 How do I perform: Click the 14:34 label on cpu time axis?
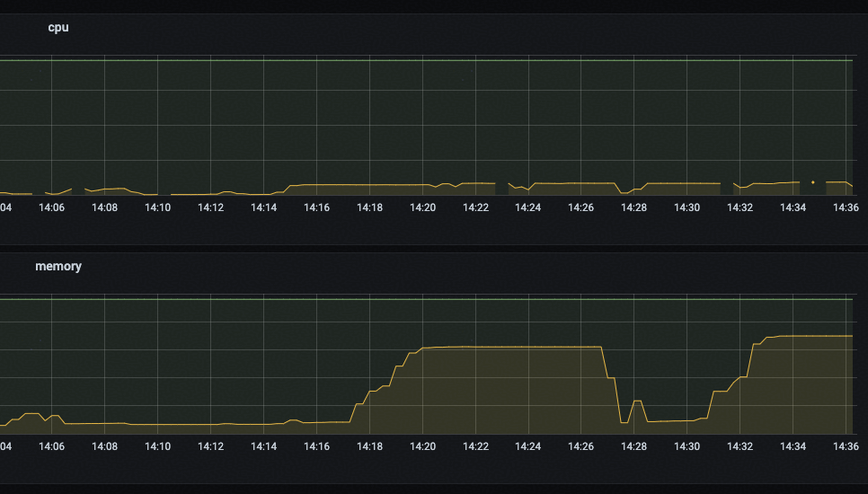(793, 207)
